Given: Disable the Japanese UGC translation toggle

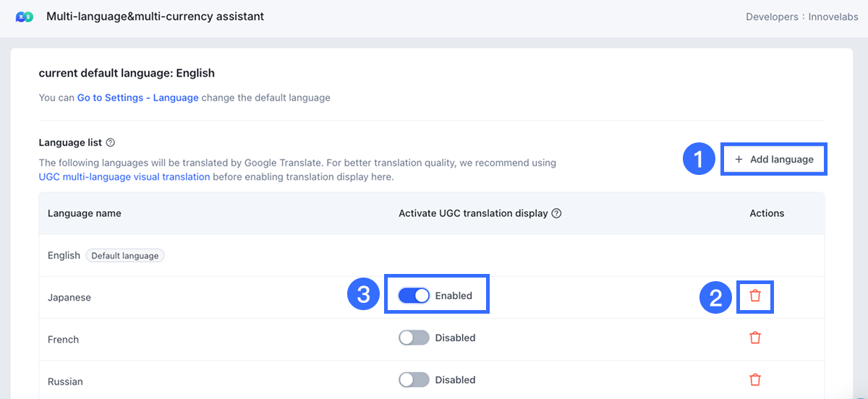Looking at the screenshot, I should click(x=414, y=296).
